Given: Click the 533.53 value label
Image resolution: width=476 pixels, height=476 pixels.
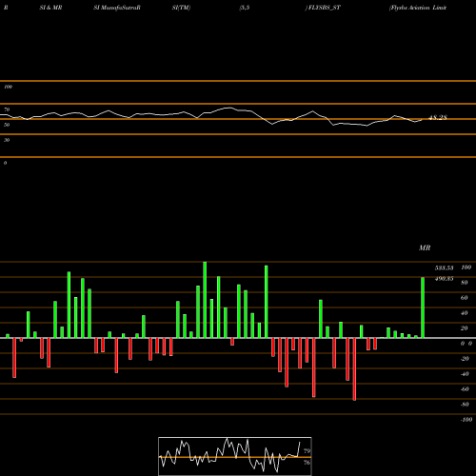Looking at the screenshot, I should [x=444, y=268].
